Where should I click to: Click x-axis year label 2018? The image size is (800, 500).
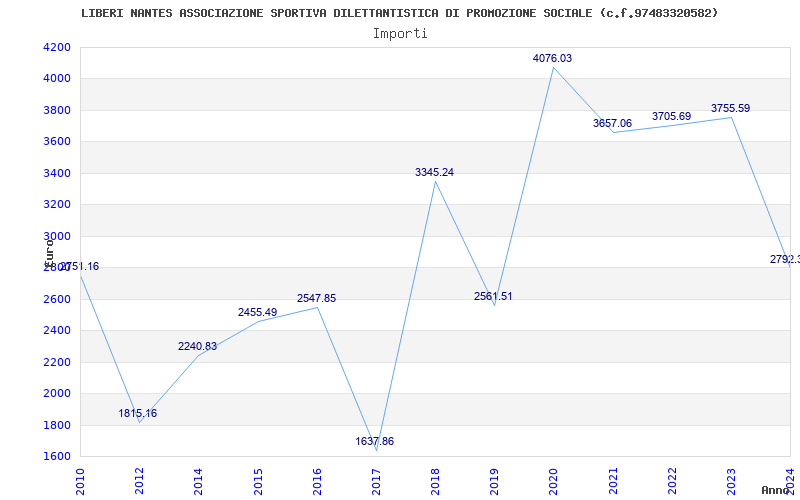click(x=435, y=481)
